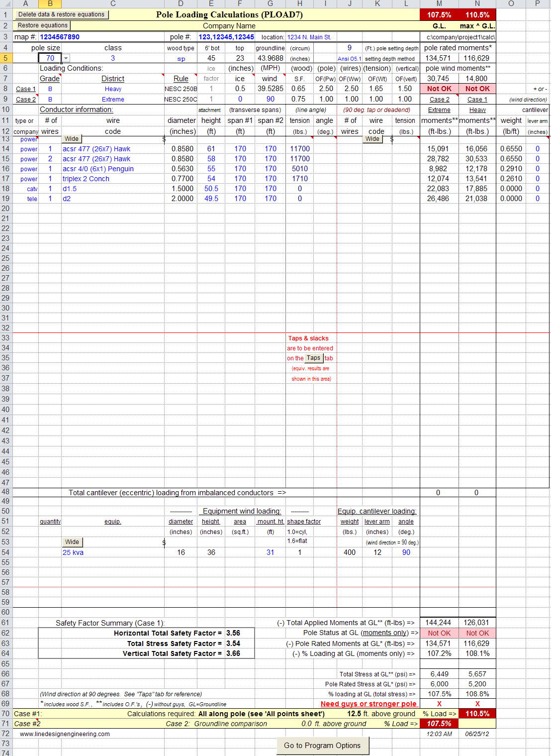Click 'Delete data & restore equations' button
The height and width of the screenshot is (756, 551).
click(x=61, y=14)
